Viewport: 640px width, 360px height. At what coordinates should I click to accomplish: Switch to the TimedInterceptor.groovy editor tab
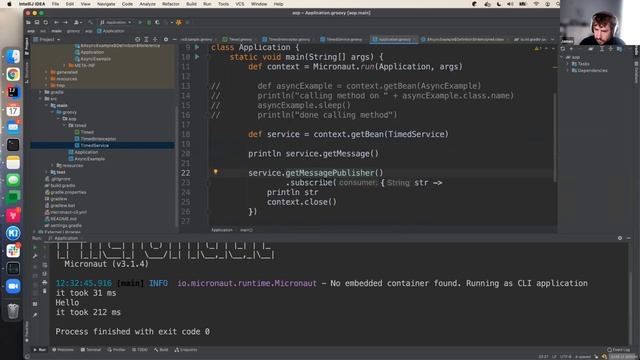(287, 40)
